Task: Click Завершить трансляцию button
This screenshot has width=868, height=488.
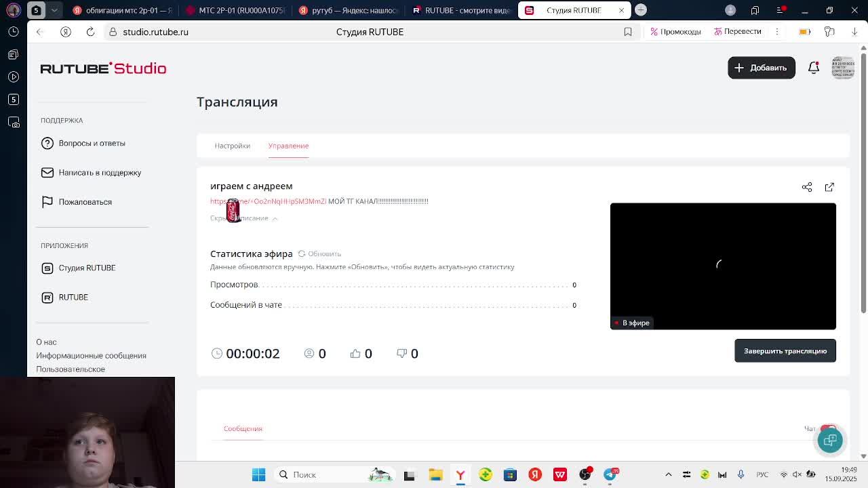Action: click(x=785, y=351)
